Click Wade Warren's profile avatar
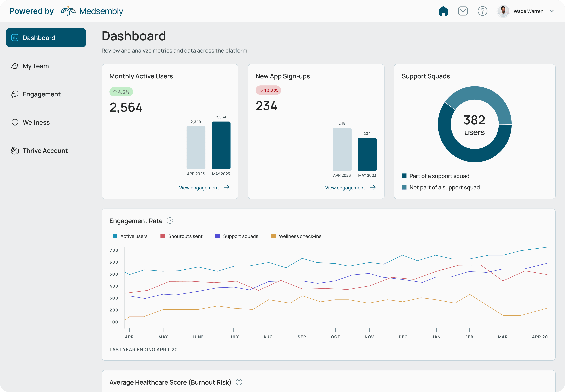 tap(503, 11)
